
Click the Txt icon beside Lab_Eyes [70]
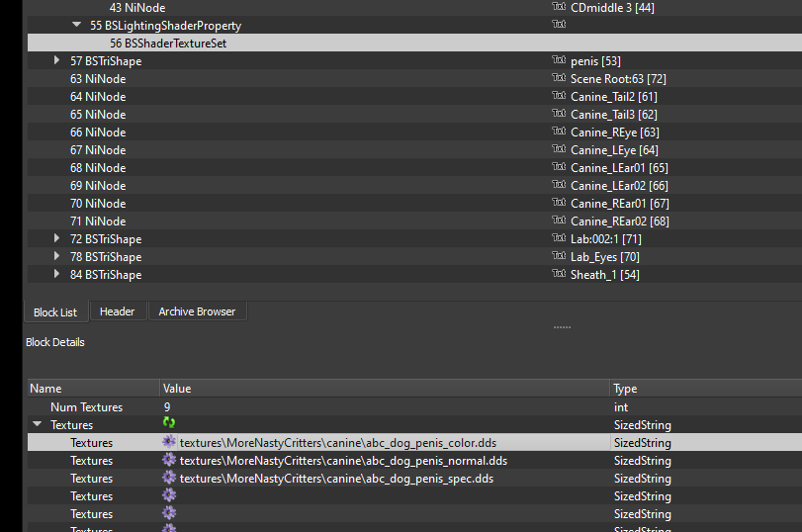(559, 256)
